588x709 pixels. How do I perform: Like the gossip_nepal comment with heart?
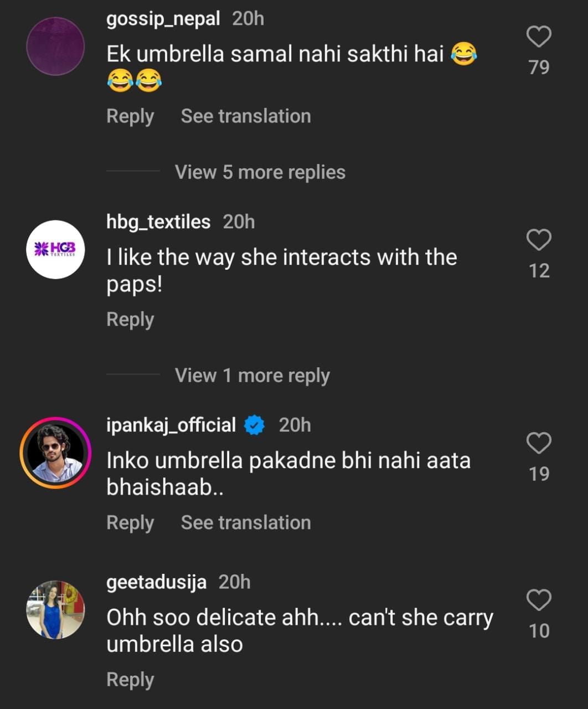click(x=539, y=37)
